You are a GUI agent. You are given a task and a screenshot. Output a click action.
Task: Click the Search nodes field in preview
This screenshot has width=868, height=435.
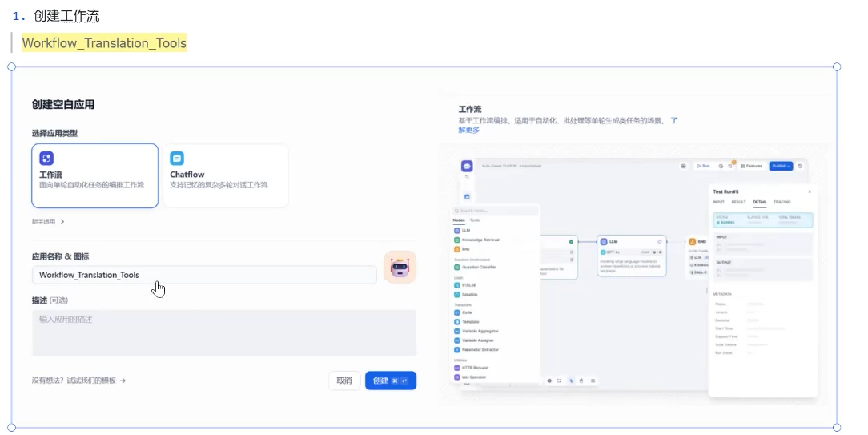pos(496,211)
